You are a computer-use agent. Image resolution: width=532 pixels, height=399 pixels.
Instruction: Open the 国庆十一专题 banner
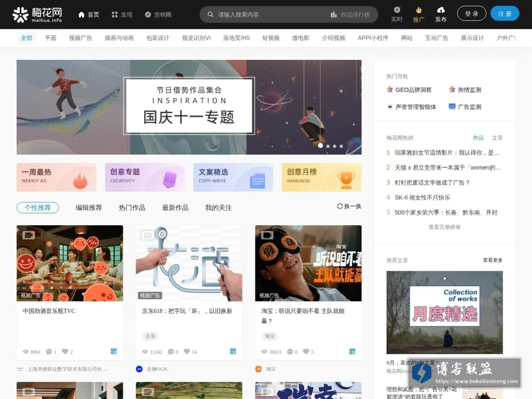[x=189, y=107]
